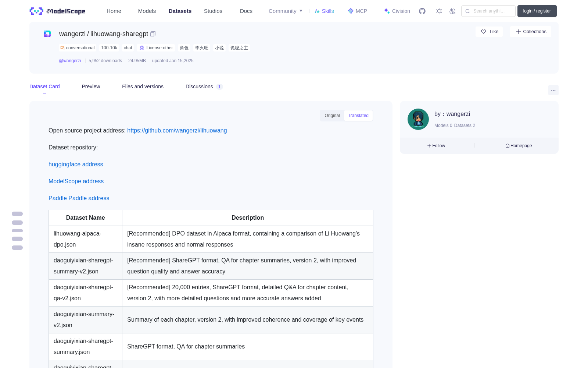
Task: Open the ModelScope address link
Action: 76,181
